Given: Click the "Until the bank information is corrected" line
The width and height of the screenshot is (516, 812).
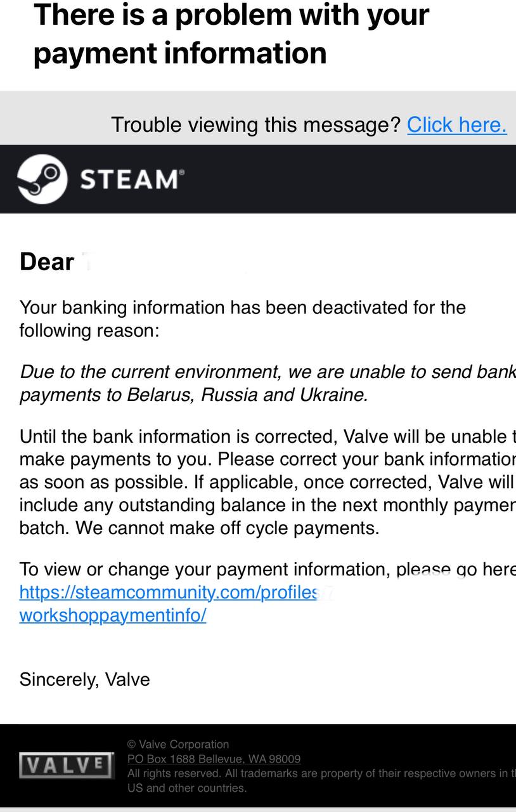Looking at the screenshot, I should [x=266, y=436].
